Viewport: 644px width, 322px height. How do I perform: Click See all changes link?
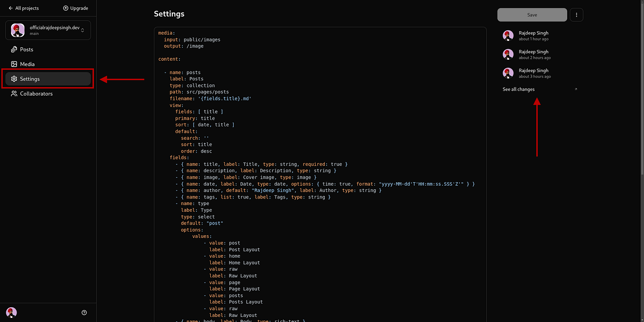point(518,89)
